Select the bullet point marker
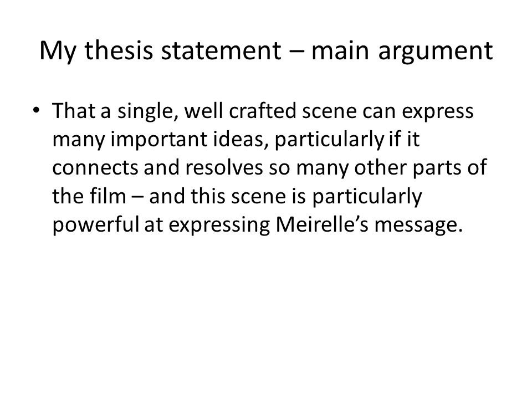Viewport: 532px width, 399px height. (36, 110)
